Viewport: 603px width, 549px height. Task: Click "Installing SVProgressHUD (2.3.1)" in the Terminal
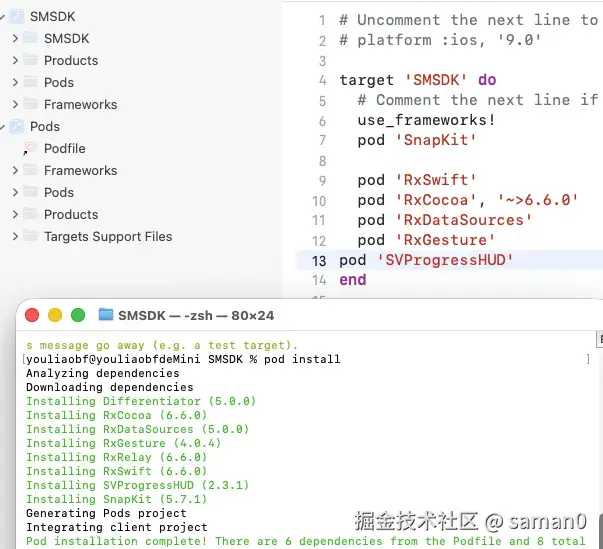[138, 485]
